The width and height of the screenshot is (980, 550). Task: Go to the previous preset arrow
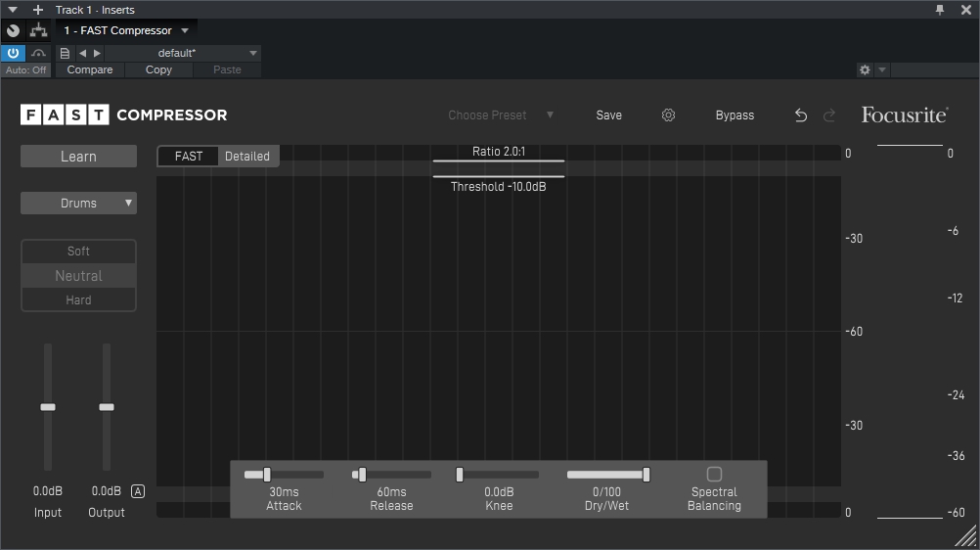[x=82, y=53]
